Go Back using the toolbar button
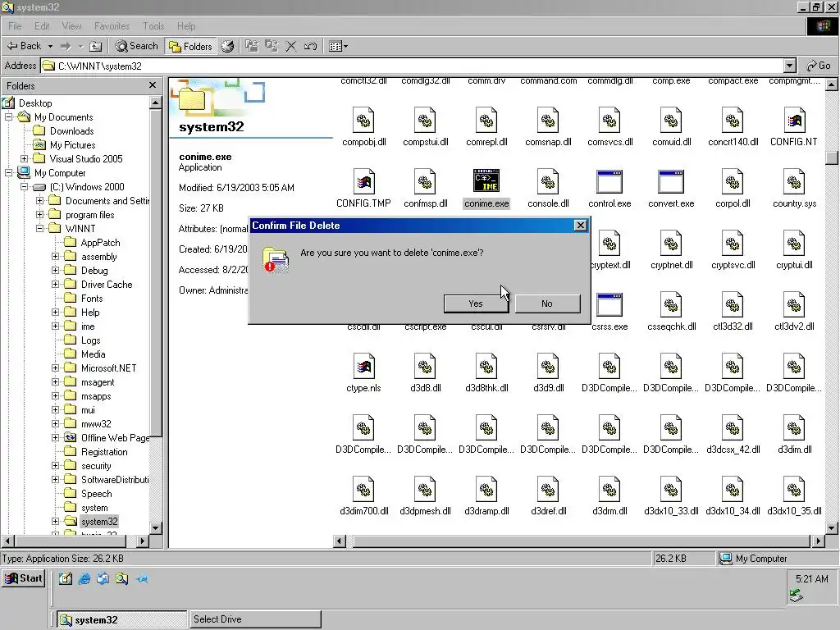The image size is (840, 630). click(24, 46)
